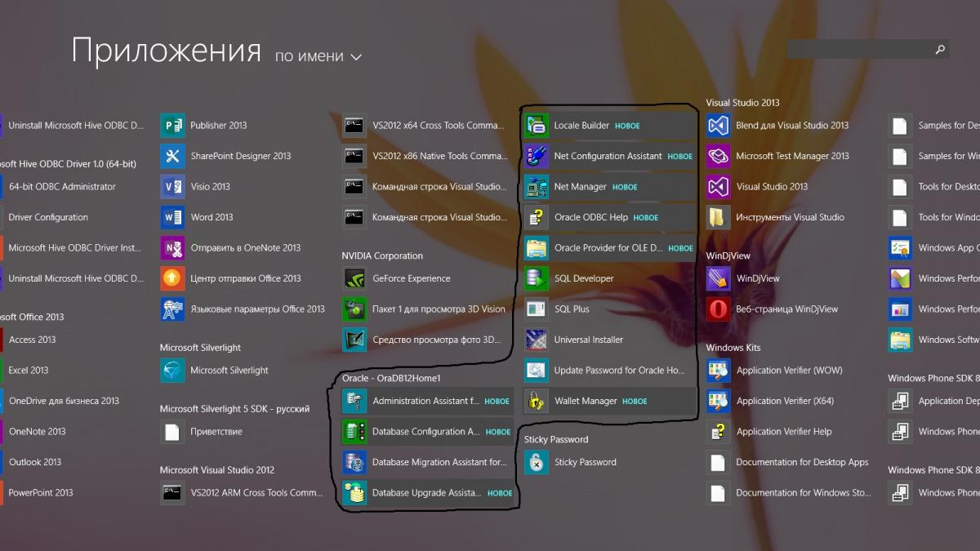Open Oracle Provider for OLE DB icon
Screen dimensions: 980x551
(536, 248)
